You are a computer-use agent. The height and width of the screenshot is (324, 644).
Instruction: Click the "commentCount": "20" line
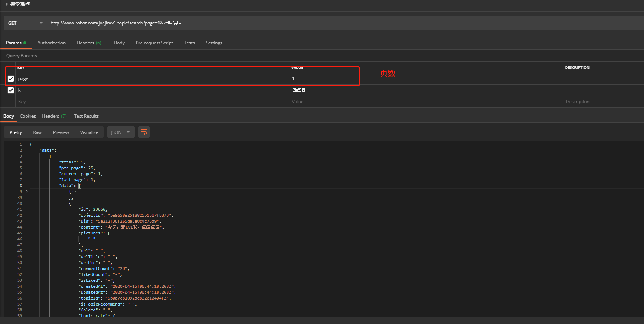[x=104, y=269]
